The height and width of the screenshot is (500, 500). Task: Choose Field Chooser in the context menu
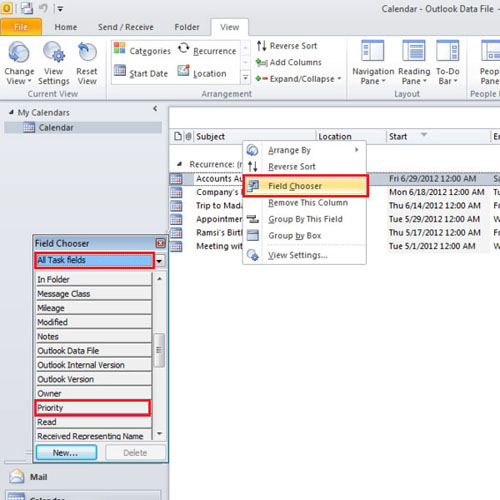point(305,186)
